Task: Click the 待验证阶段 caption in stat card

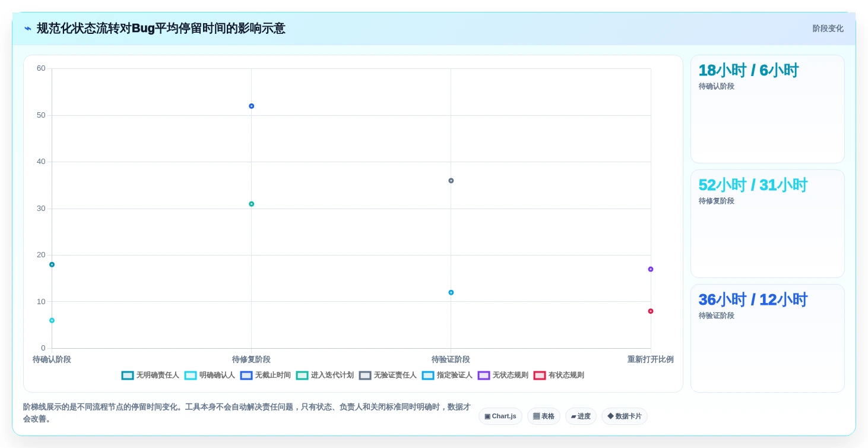Action: pyautogui.click(x=716, y=316)
